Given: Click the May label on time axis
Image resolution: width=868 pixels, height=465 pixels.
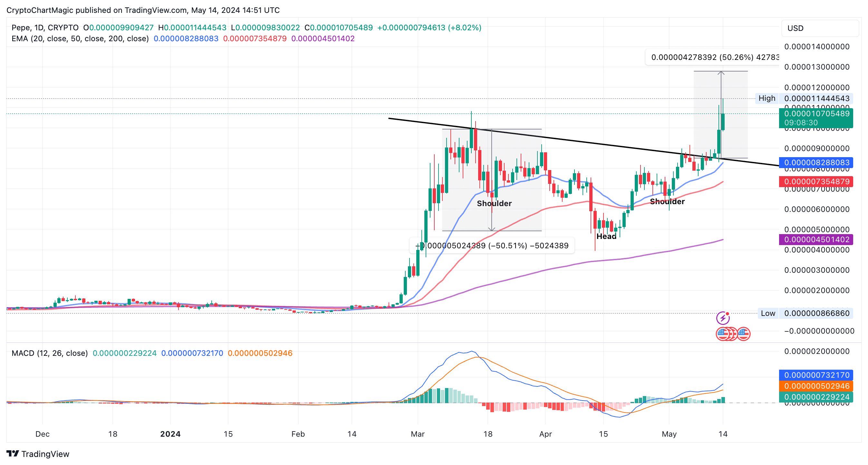Looking at the screenshot, I should pos(669,434).
